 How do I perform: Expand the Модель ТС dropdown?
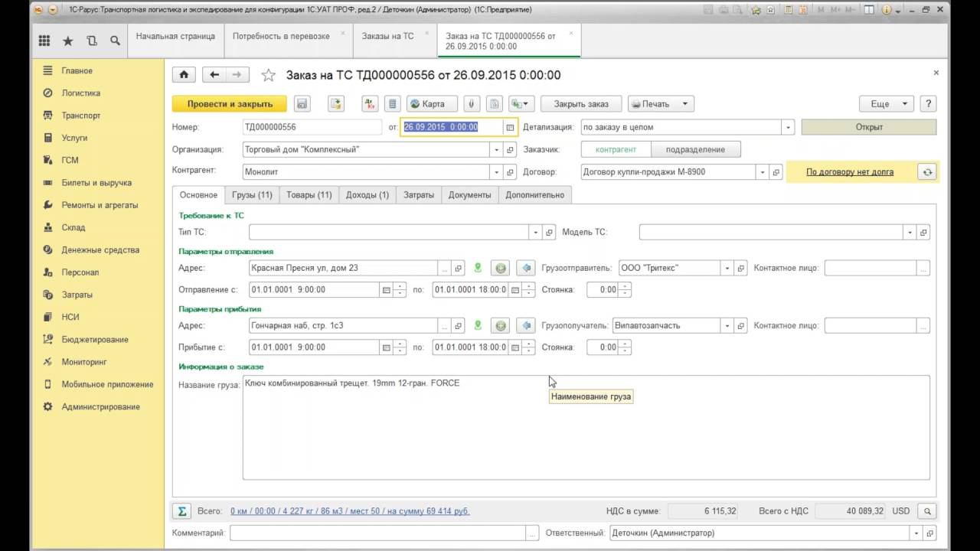910,232
